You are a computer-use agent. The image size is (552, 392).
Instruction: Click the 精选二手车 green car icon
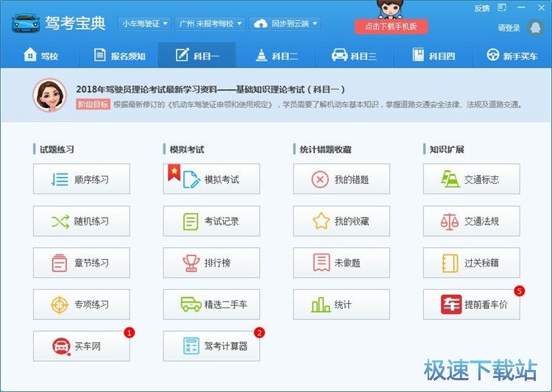pyautogui.click(x=191, y=304)
